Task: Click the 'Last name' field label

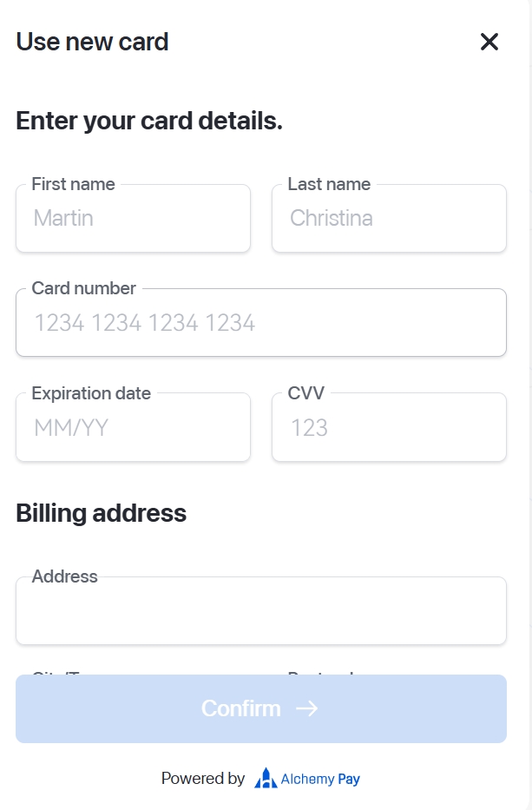Action: click(329, 184)
